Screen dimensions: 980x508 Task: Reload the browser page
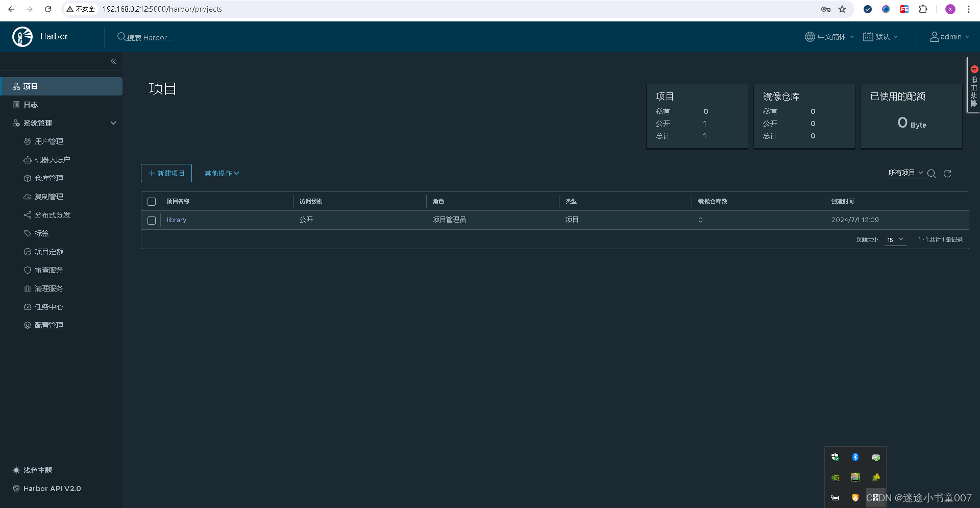pyautogui.click(x=48, y=9)
